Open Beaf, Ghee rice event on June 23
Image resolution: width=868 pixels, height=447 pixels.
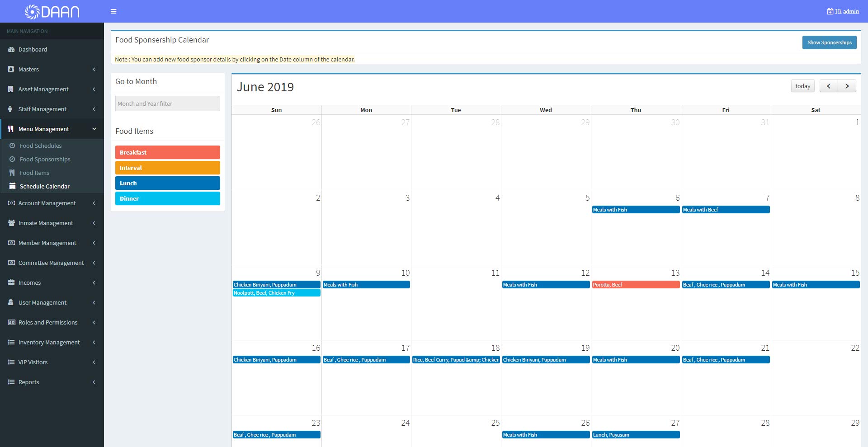(276, 435)
